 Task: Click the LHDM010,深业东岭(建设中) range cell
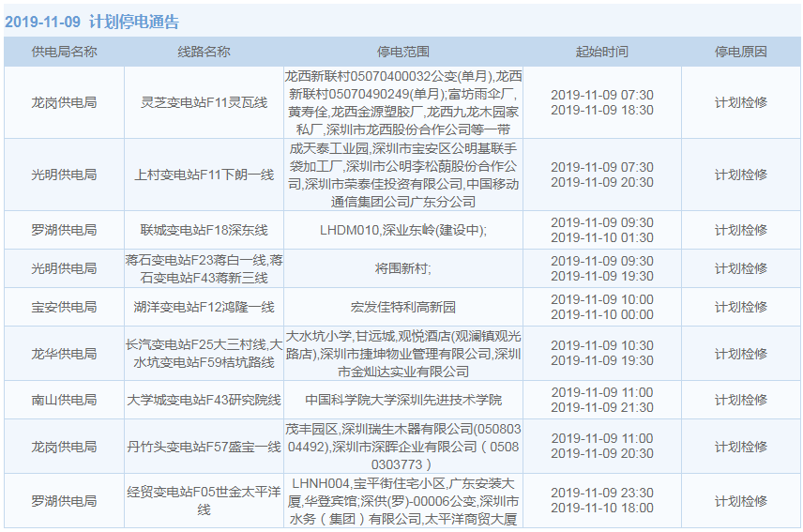click(402, 230)
